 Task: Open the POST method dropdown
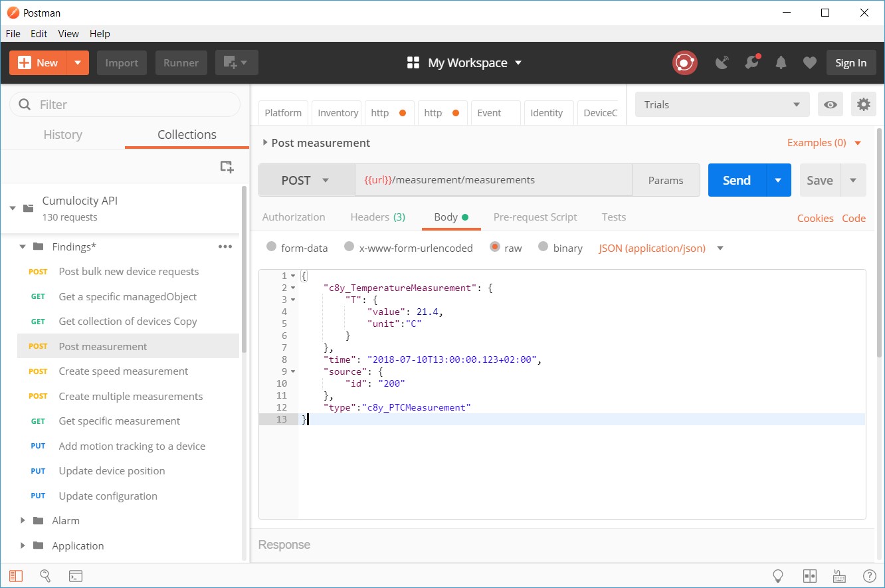click(306, 180)
